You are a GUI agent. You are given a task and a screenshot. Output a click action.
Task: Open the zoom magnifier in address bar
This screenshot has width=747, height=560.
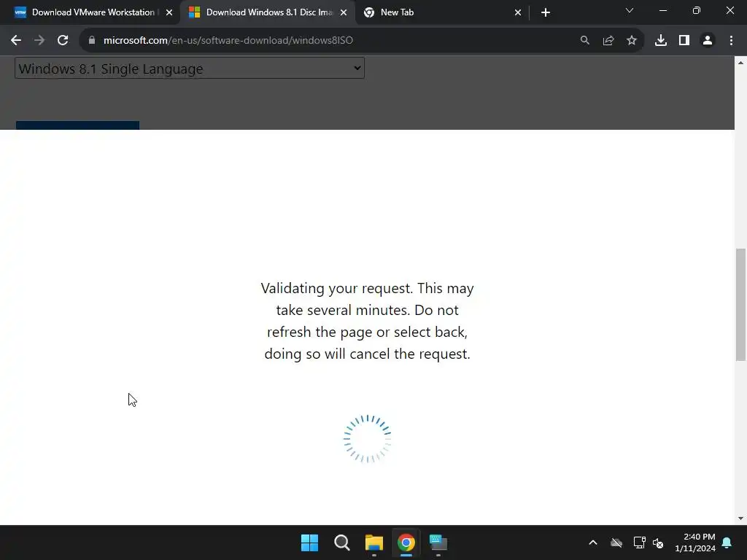point(584,41)
